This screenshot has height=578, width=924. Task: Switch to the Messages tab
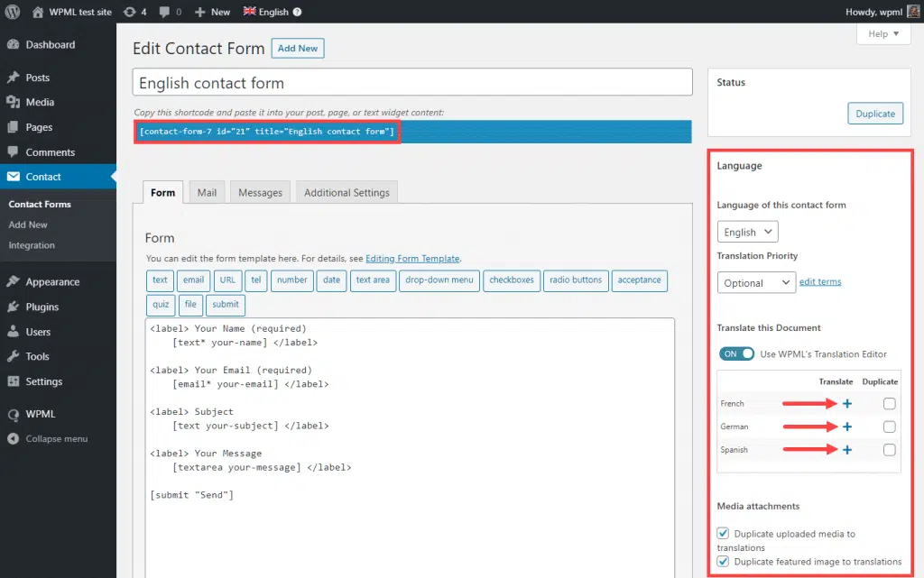click(x=261, y=192)
